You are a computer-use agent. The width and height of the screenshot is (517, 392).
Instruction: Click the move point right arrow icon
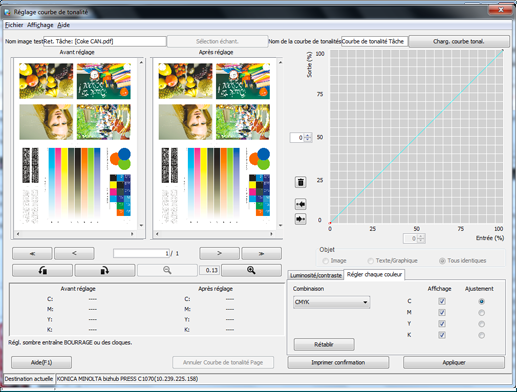point(300,219)
